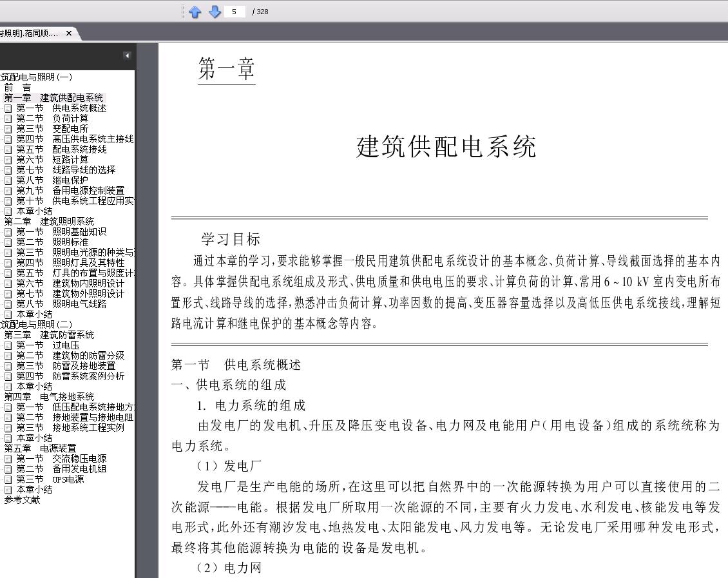Screen dimensions: 728x578
Task: Click page icon beside 第一节 照明基础知识
Action: [8, 232]
